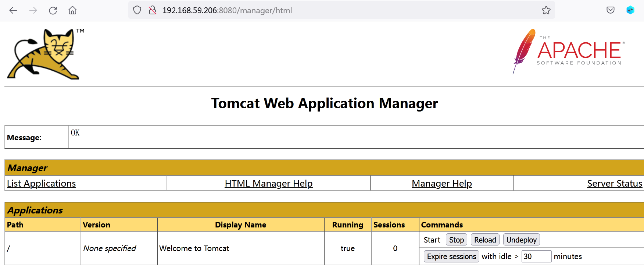Click the Manager section heading
The height and width of the screenshot is (265, 644).
point(27,168)
